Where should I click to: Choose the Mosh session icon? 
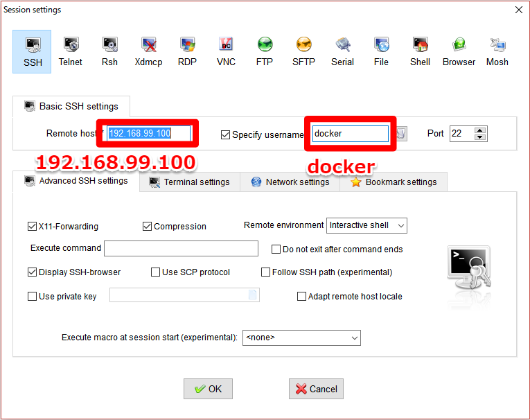tap(497, 51)
